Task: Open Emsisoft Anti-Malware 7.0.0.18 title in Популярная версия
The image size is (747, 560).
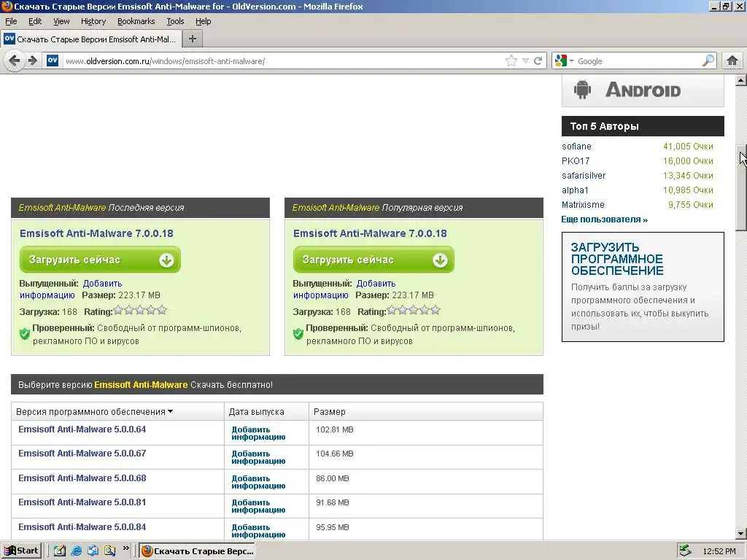Action: [370, 233]
